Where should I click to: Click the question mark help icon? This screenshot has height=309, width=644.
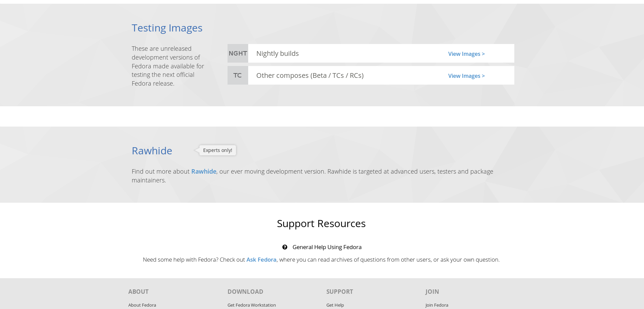285,247
